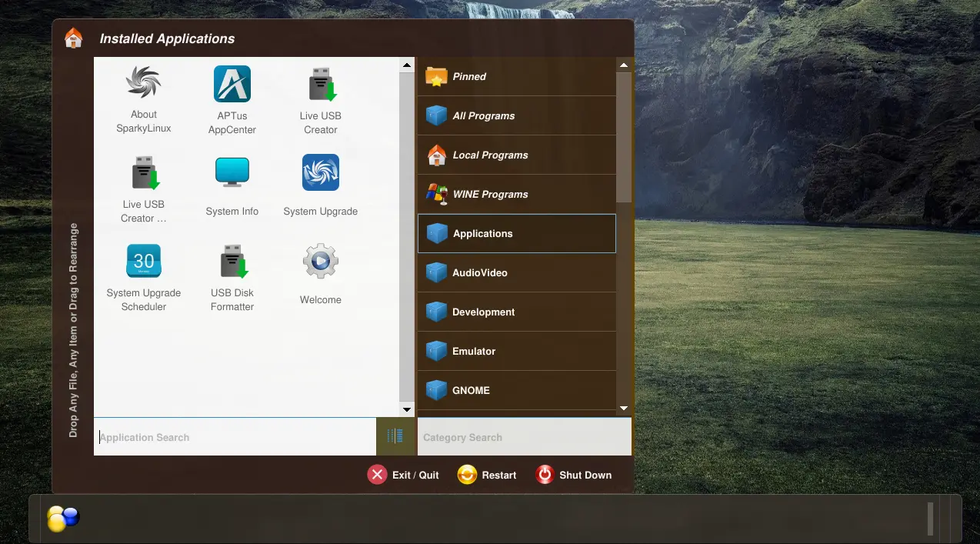Click the Exit / Quit button
980x544 pixels.
tap(404, 475)
